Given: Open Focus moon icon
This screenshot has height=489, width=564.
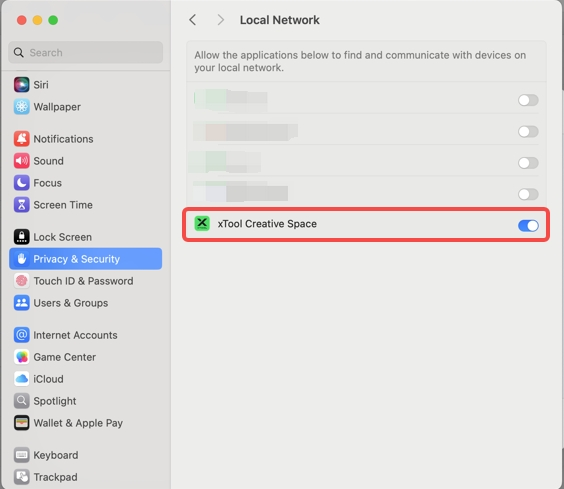Looking at the screenshot, I should [x=22, y=182].
